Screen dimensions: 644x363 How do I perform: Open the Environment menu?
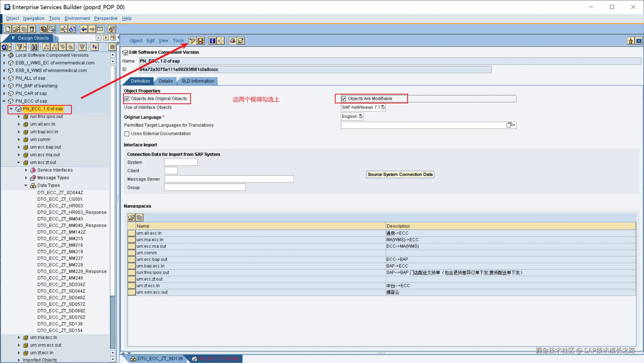77,18
